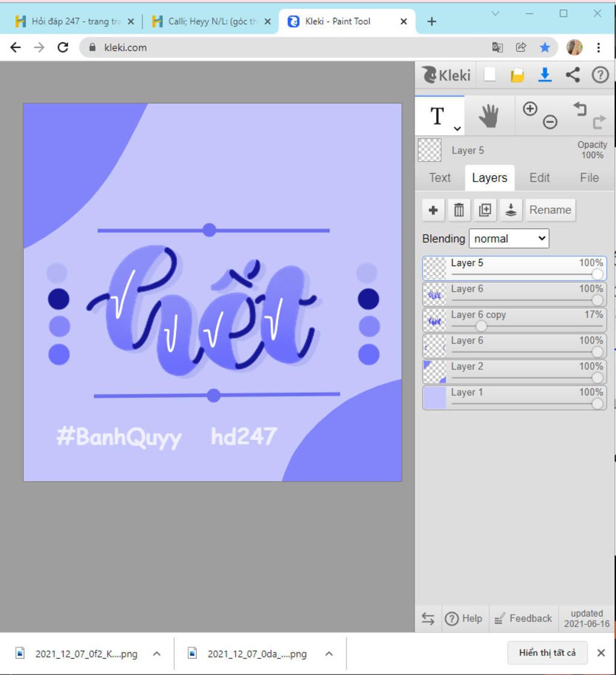Click the Layer 1 opacity slider handle
616x675 pixels.
pos(597,403)
